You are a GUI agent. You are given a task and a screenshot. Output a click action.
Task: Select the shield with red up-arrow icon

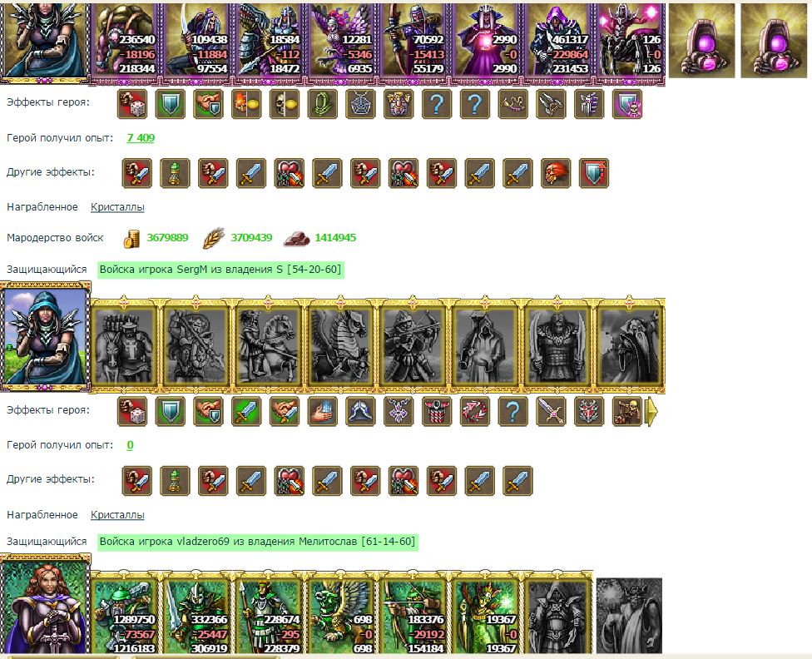[x=594, y=173]
